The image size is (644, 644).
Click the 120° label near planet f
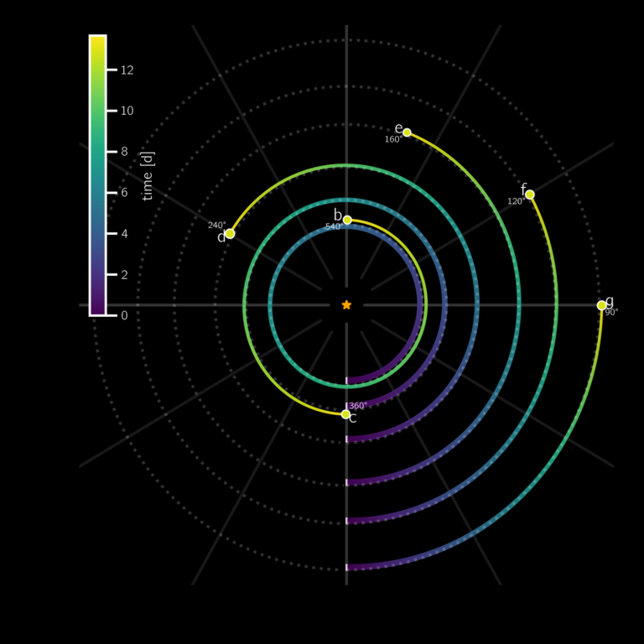pyautogui.click(x=516, y=201)
